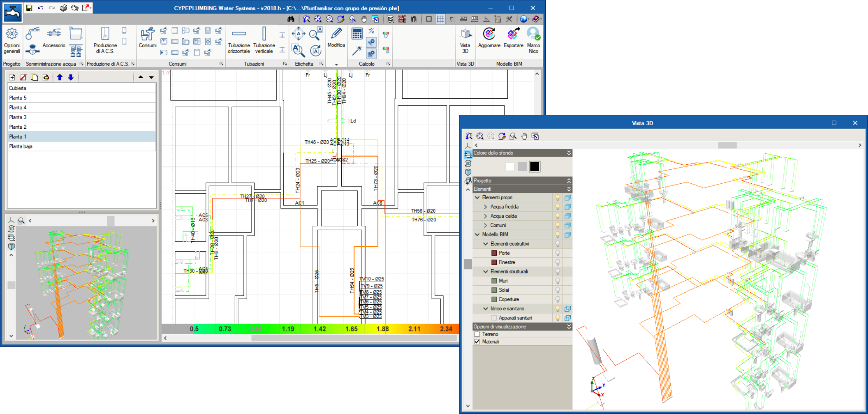
Task: Collapse Colore dello sfondo panel
Action: [569, 153]
